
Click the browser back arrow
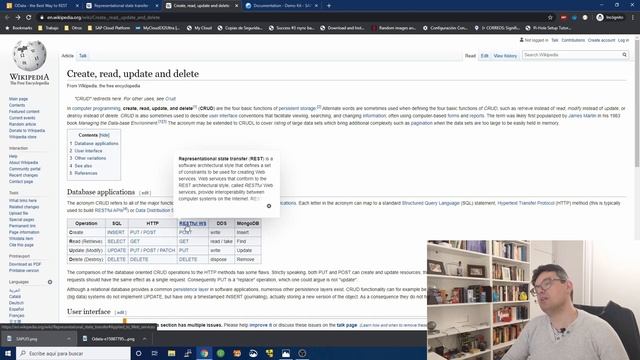[x=7, y=18]
